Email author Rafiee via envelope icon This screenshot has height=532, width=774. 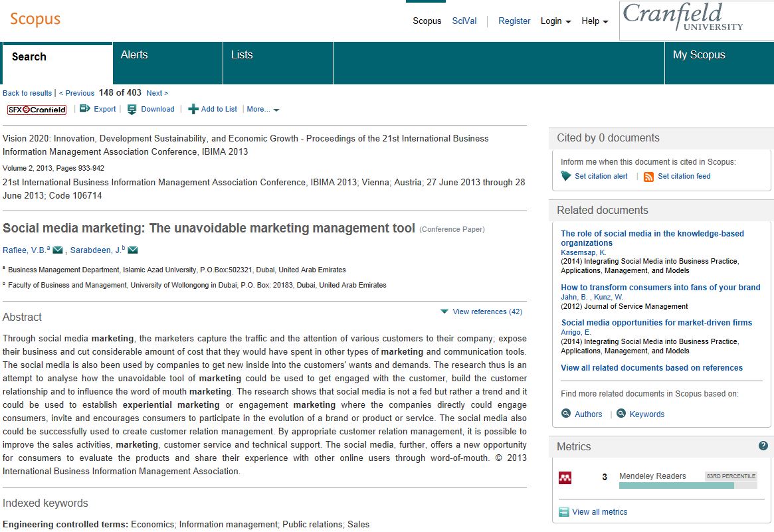tap(58, 250)
